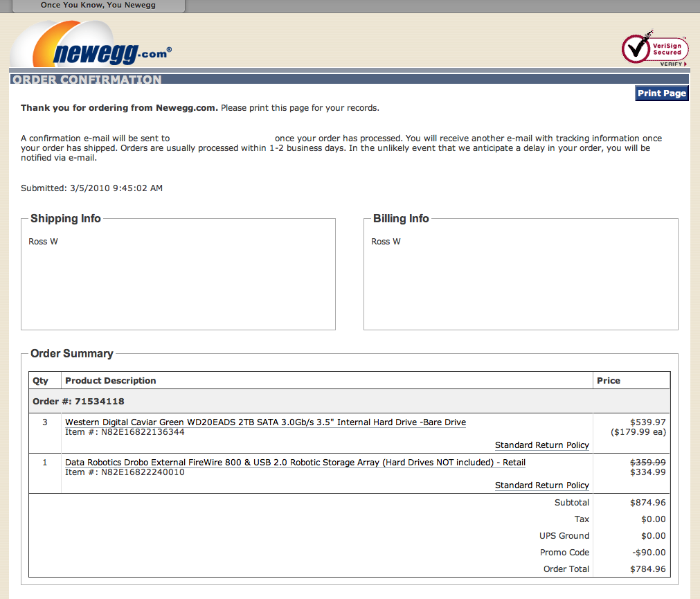The height and width of the screenshot is (599, 700).
Task: Click the Billing Info heading
Action: tap(401, 218)
